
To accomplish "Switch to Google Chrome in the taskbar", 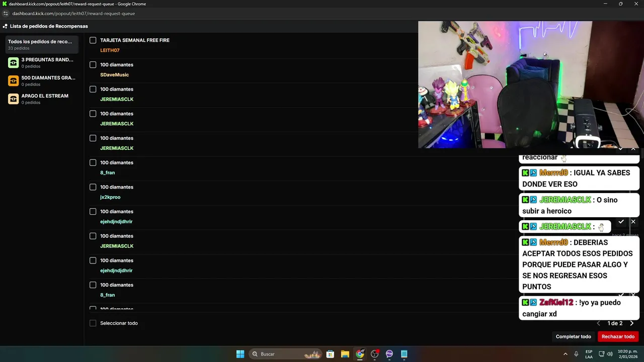I will click(x=360, y=354).
